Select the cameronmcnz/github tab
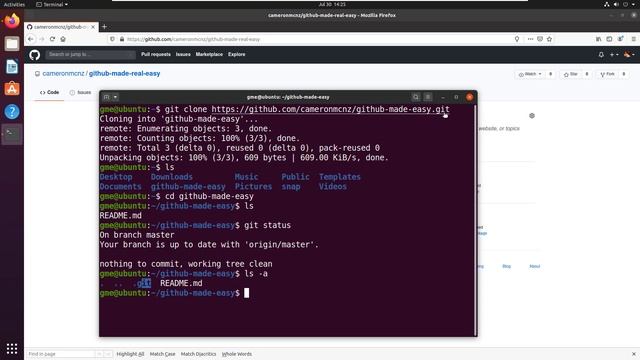The width and height of the screenshot is (640, 360). click(x=60, y=27)
